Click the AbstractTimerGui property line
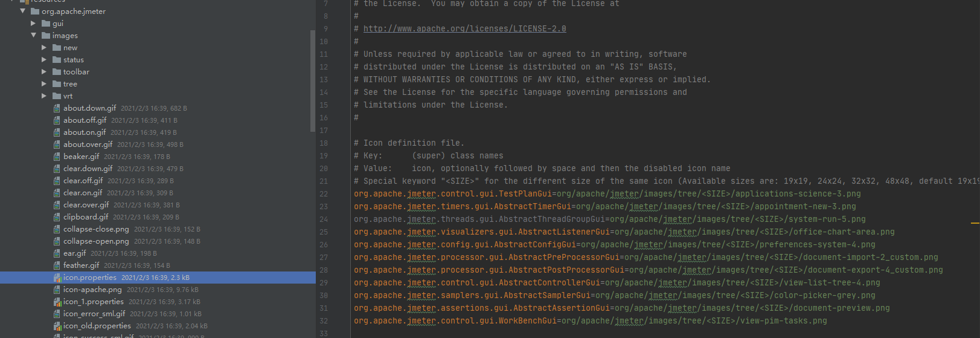Screen dimensions: 980x338 [604, 207]
